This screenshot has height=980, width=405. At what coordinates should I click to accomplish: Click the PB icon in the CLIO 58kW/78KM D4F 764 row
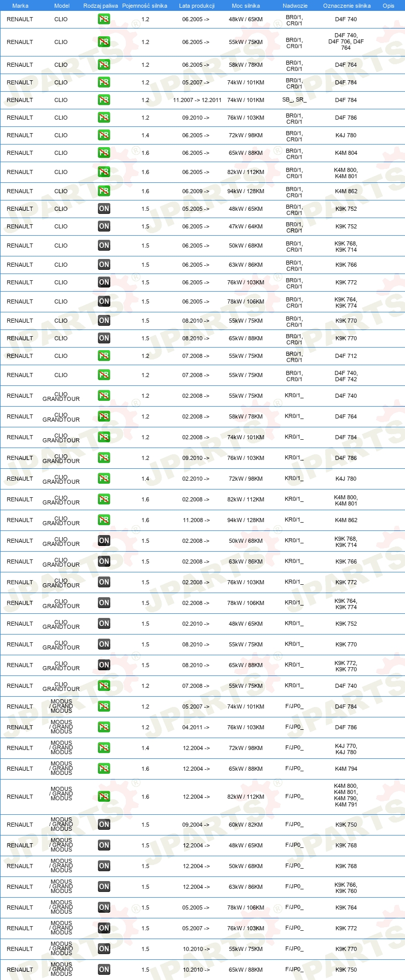pyautogui.click(x=104, y=65)
